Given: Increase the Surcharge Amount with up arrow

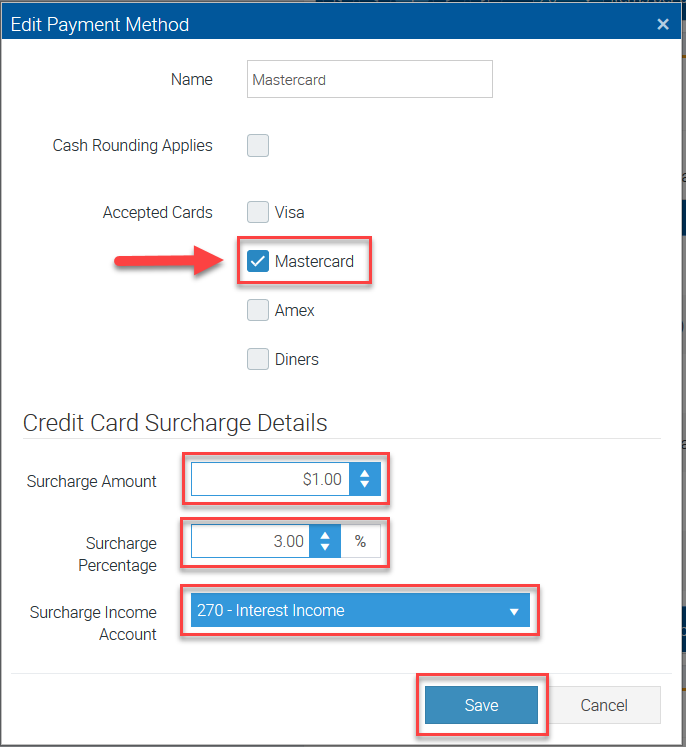Looking at the screenshot, I should pyautogui.click(x=365, y=473).
